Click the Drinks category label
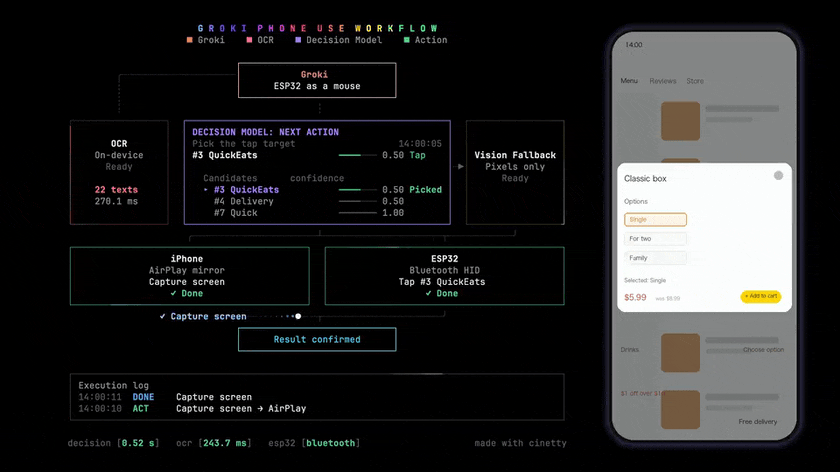Viewport: 840px width, 472px height. [x=630, y=349]
